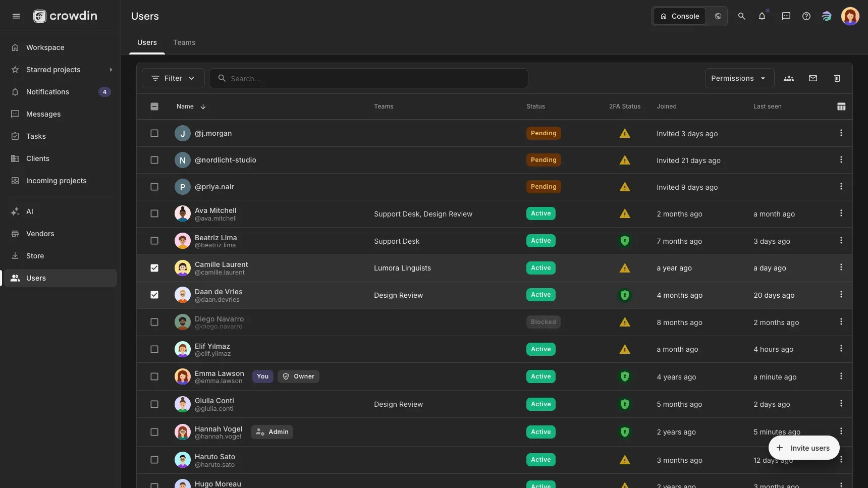Open the Permissions dropdown
Viewport: 868px width, 488px height.
click(739, 78)
